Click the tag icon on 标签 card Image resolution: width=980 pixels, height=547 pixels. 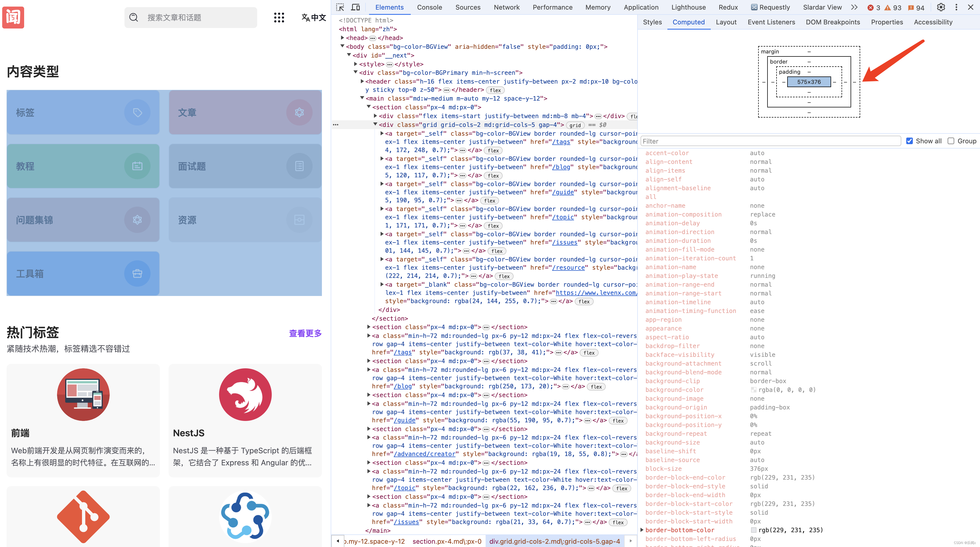coord(137,113)
